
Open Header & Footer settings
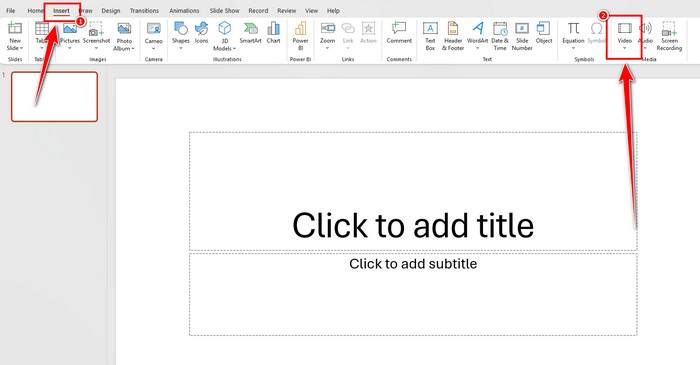point(453,36)
